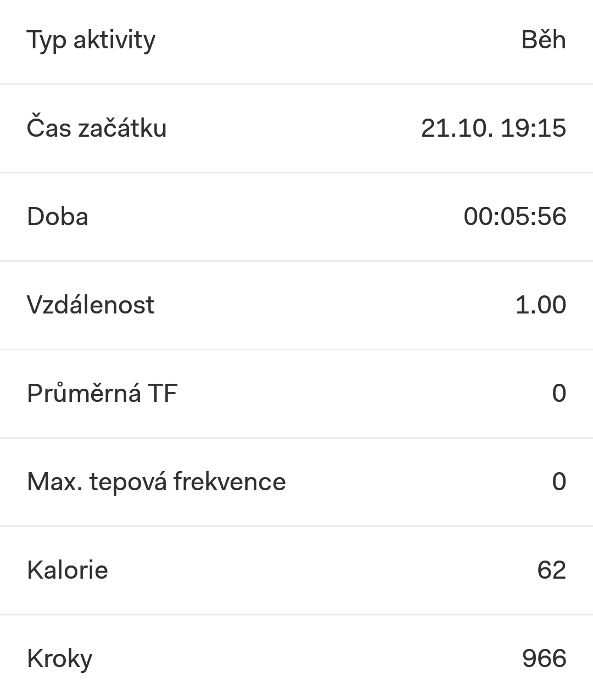593x700 pixels.
Task: Open the Kroky row
Action: [296, 658]
